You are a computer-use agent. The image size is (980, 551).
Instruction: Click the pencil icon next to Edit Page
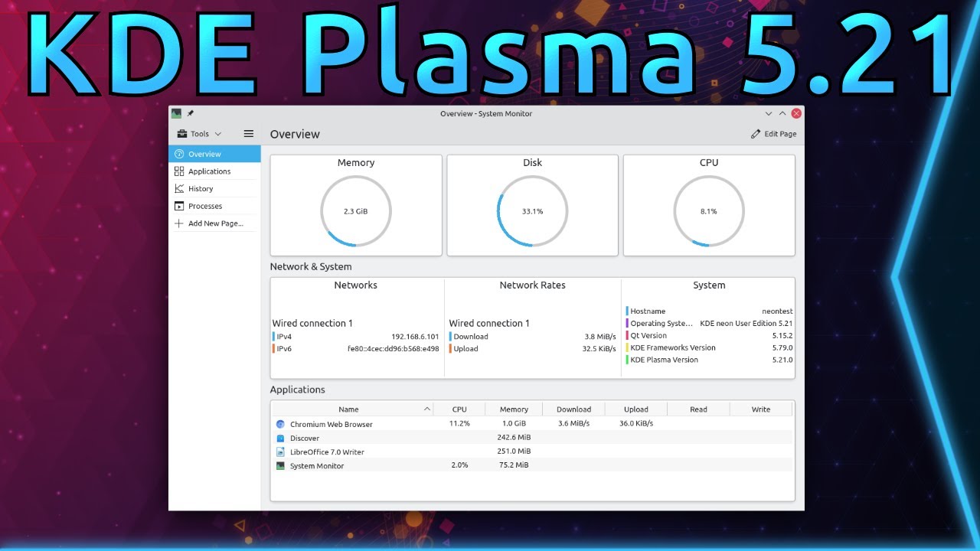click(756, 134)
